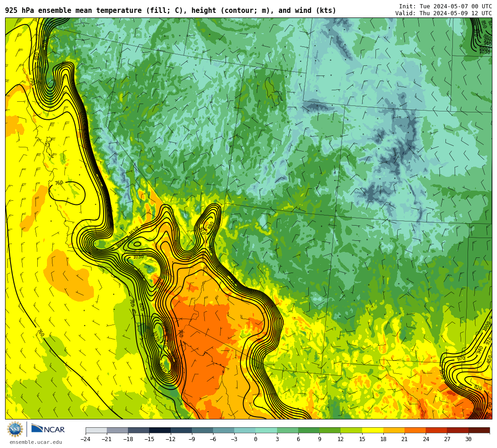Pick the colorbar swatch between 18 and 21
This screenshot has width=497, height=448.
pyautogui.click(x=393, y=430)
